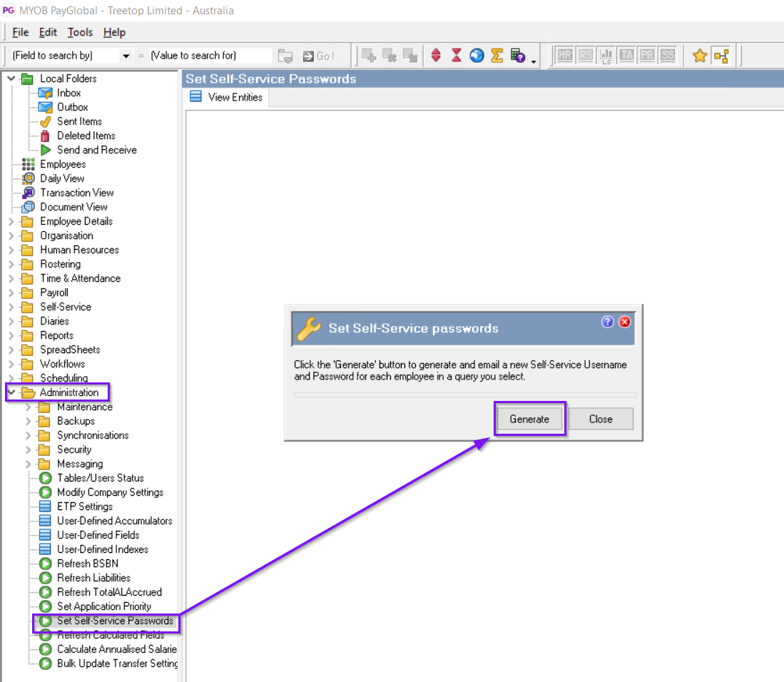Click the Generate button
This screenshot has height=682, width=784.
[529, 419]
